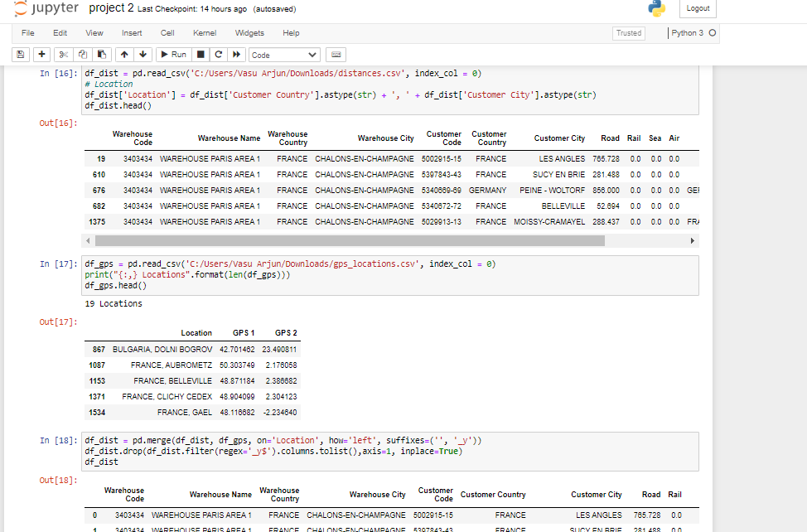807x532 pixels.
Task: Open the Help menu
Action: [291, 33]
